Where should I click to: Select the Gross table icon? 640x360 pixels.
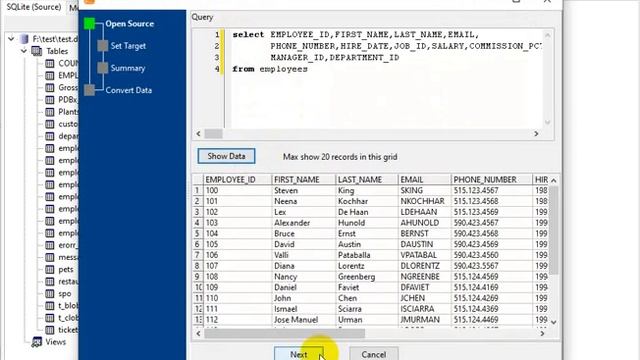click(49, 88)
